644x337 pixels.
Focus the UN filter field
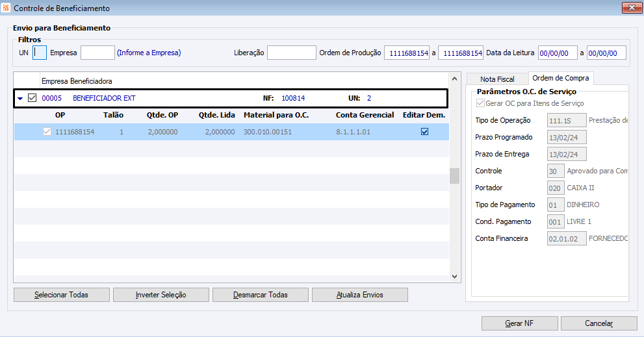point(40,53)
